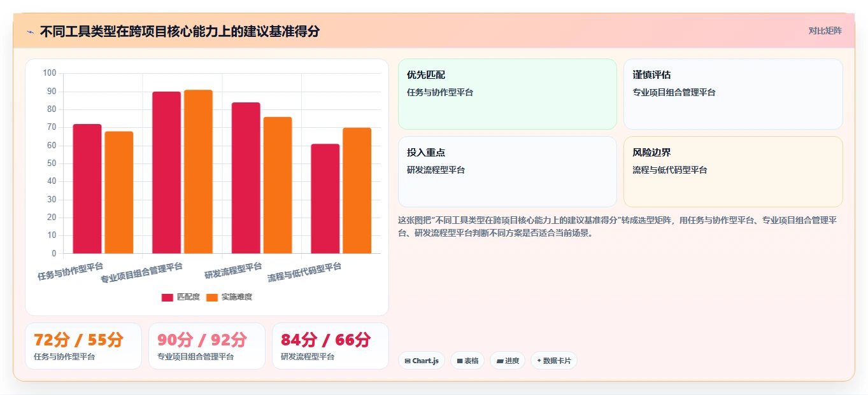
Task: Click the lightning icon beside the title
Action: click(x=31, y=31)
